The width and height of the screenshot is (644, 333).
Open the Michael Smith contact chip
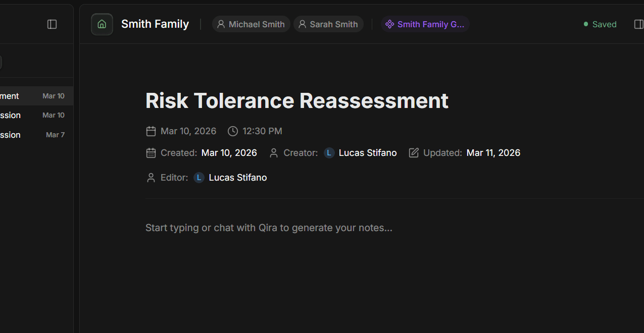(251, 24)
